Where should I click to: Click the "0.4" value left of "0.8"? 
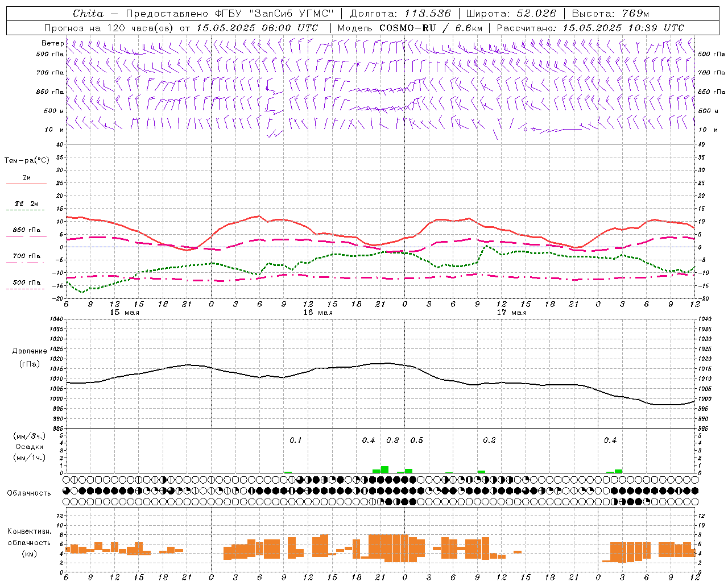click(x=369, y=440)
